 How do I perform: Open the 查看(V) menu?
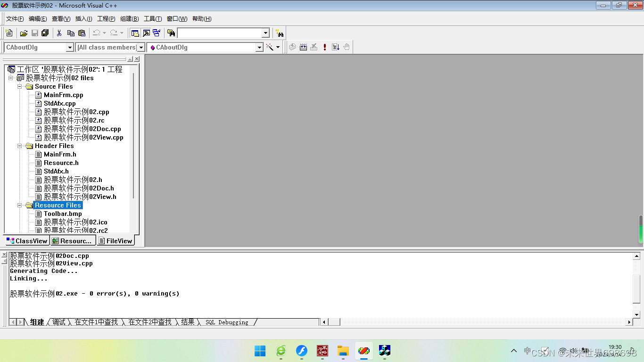pyautogui.click(x=61, y=19)
